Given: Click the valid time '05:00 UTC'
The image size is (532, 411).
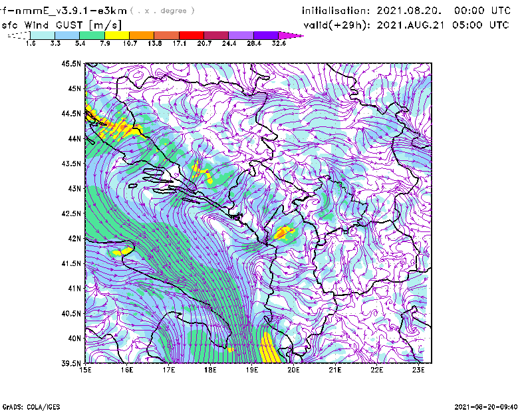Looking at the screenshot, I should click(480, 25).
